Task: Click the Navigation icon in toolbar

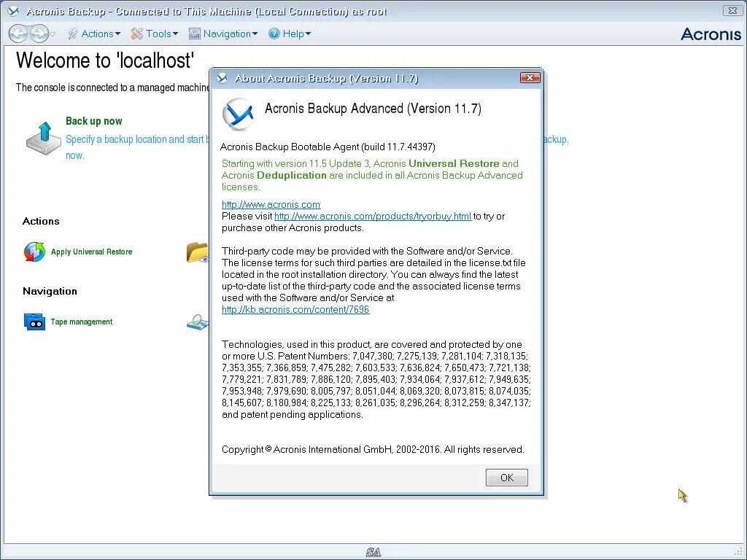Action: tap(194, 34)
